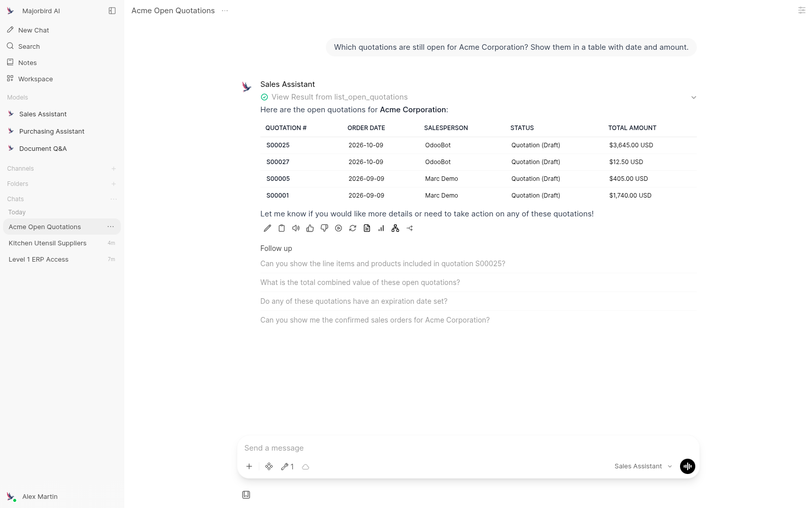Toggle the cloud icon in message box

pos(306,466)
